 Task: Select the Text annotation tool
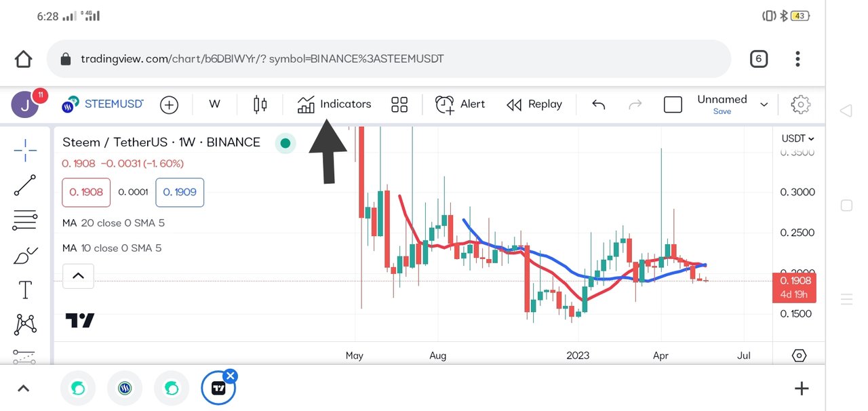pyautogui.click(x=25, y=290)
